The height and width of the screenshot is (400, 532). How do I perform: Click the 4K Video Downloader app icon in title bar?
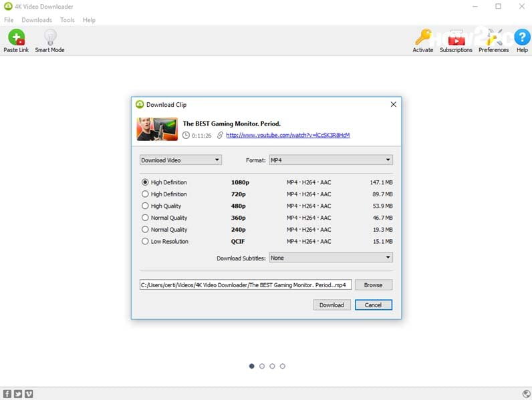click(8, 6)
